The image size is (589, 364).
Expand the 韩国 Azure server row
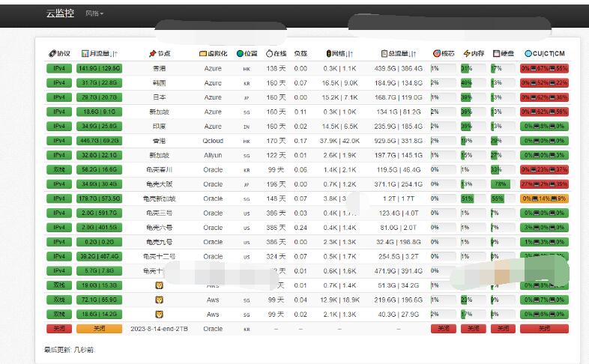(x=159, y=83)
